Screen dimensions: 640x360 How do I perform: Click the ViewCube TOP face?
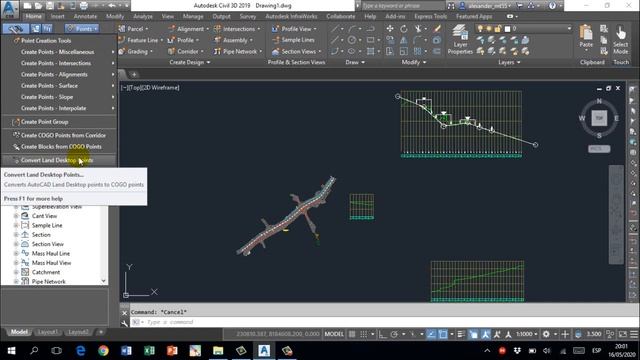point(599,118)
